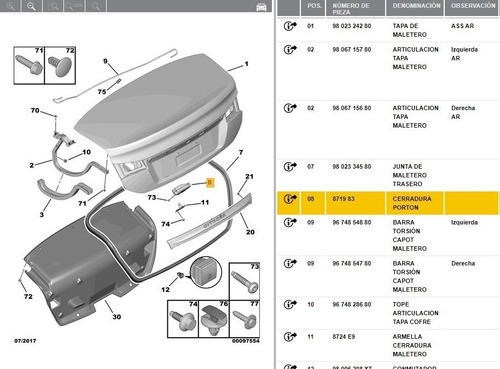Click position 07 cell

(310, 166)
